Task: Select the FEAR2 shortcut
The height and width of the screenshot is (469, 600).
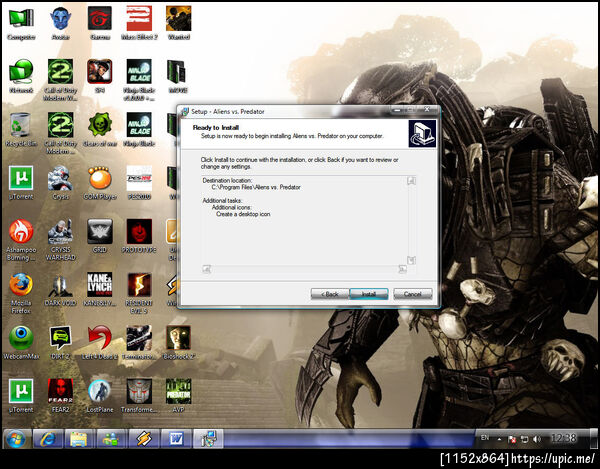Action: click(x=60, y=396)
